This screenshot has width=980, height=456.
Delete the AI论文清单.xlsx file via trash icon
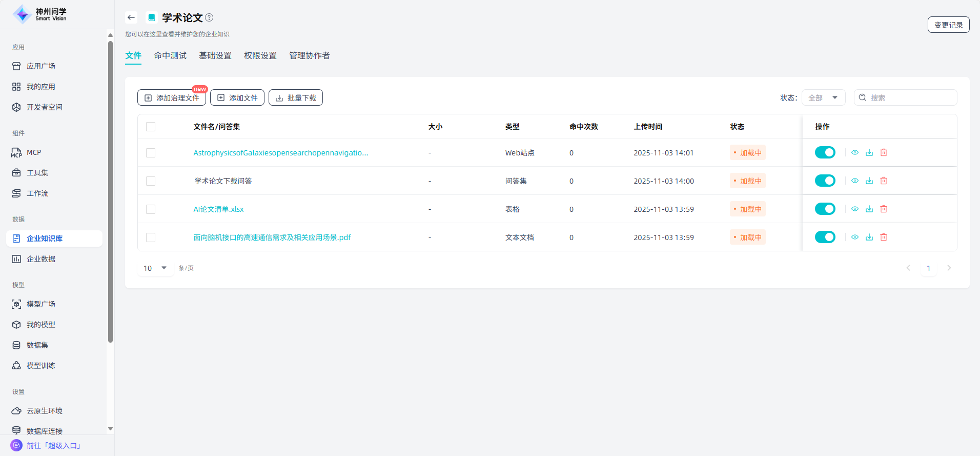[x=884, y=209]
